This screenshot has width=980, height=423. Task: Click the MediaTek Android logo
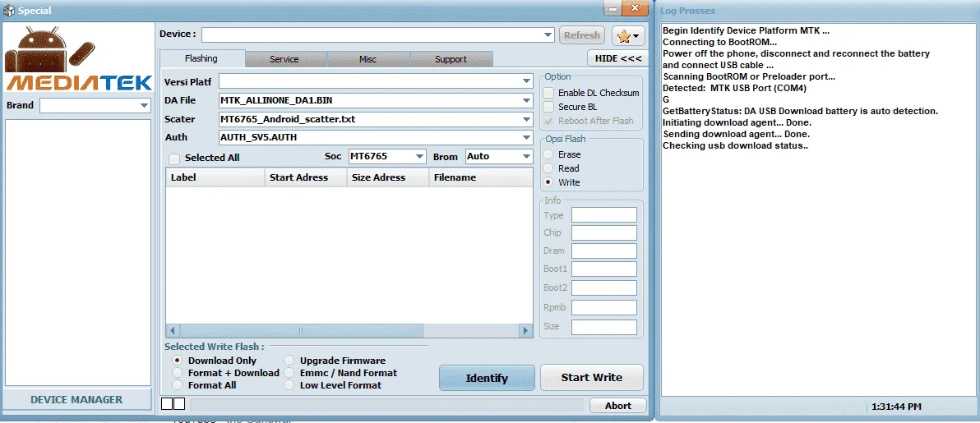(78, 60)
